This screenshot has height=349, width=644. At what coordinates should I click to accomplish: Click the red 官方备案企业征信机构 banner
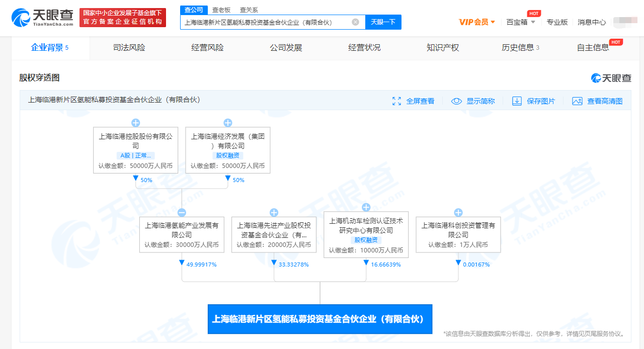coord(123,18)
